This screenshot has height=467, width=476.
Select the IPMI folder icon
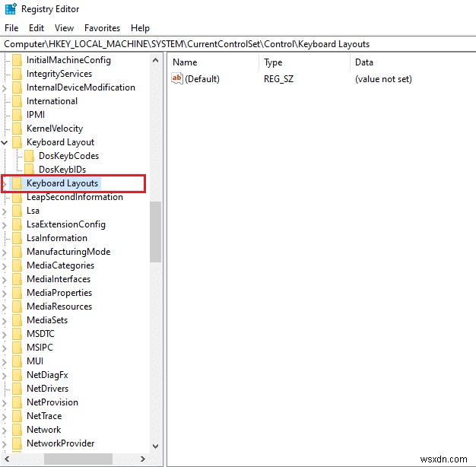pyautogui.click(x=17, y=115)
